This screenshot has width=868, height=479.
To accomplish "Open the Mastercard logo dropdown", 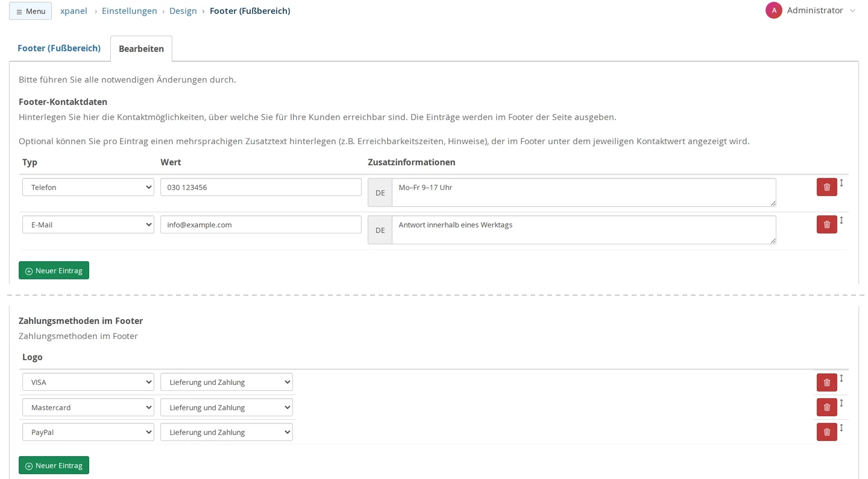I will 88,407.
